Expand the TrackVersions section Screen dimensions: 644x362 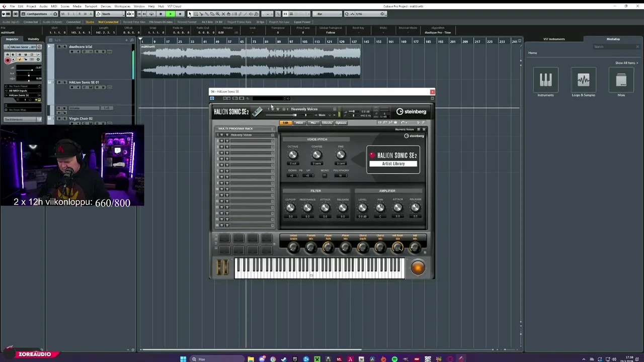point(23,119)
